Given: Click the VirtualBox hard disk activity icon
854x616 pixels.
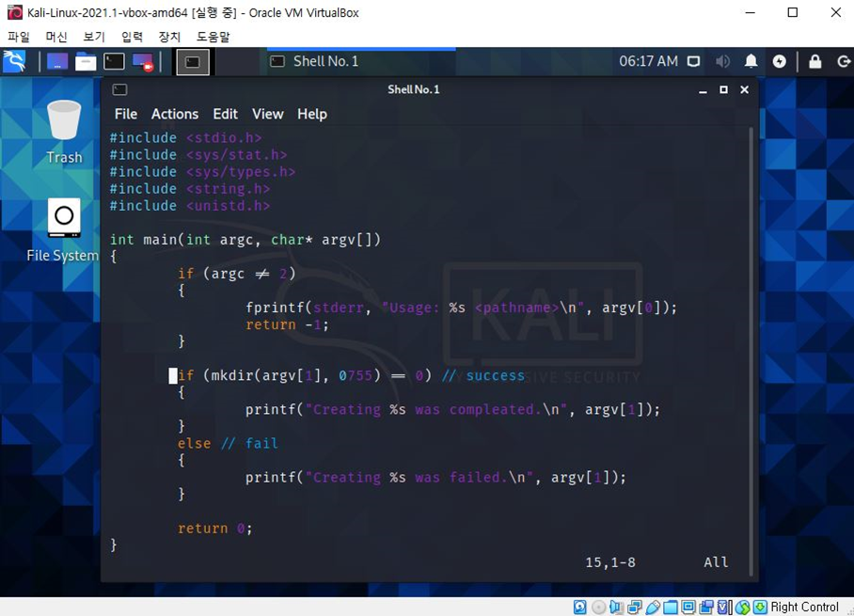Looking at the screenshot, I should pyautogui.click(x=580, y=607).
